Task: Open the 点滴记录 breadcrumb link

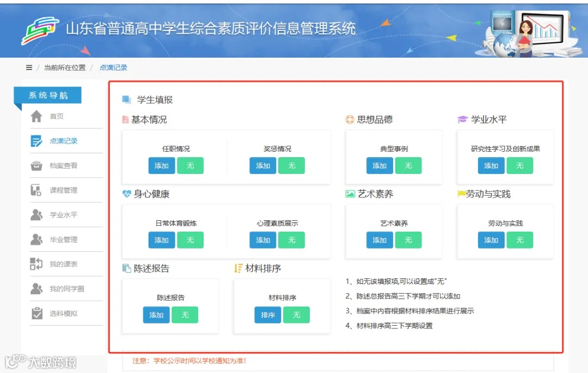Action: click(x=113, y=67)
